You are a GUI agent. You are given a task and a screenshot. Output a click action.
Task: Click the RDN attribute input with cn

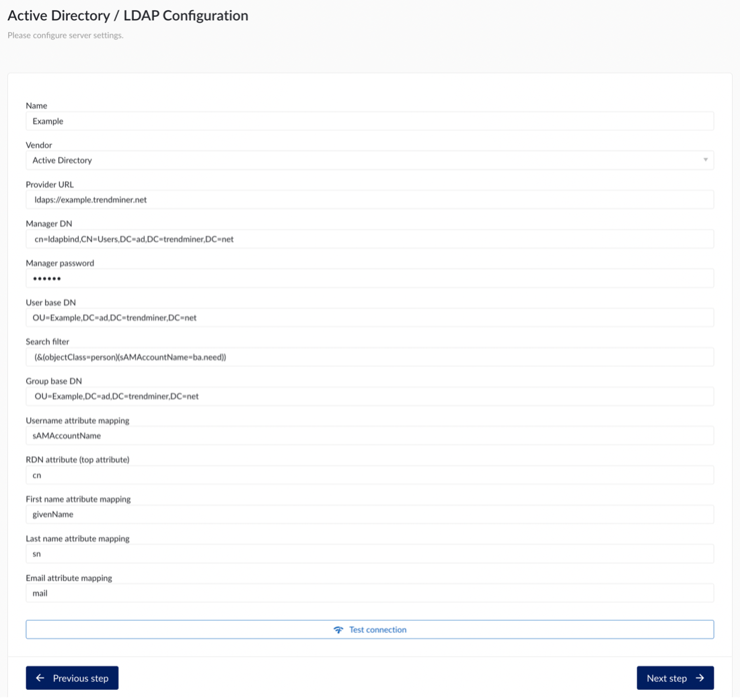click(x=369, y=475)
